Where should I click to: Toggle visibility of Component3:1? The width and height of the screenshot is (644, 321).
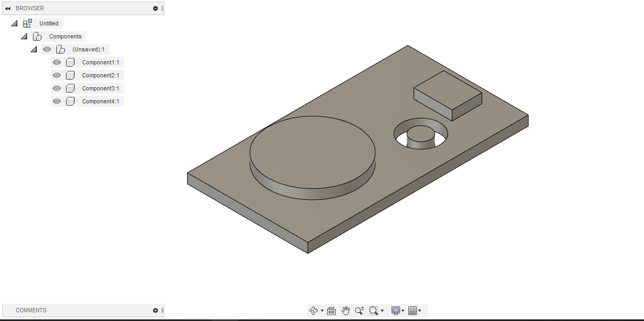pos(56,88)
